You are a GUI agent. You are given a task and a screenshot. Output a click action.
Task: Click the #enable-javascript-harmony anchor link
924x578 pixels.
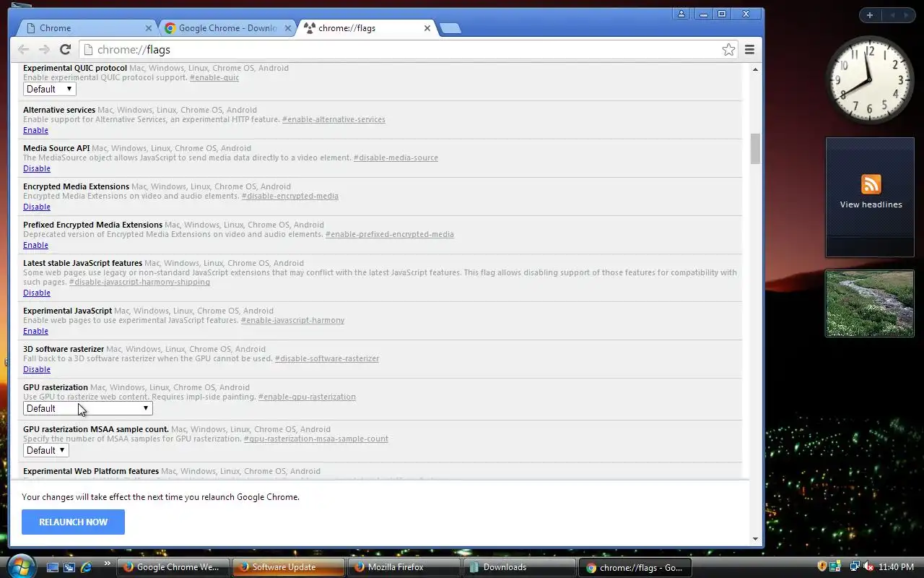click(292, 320)
